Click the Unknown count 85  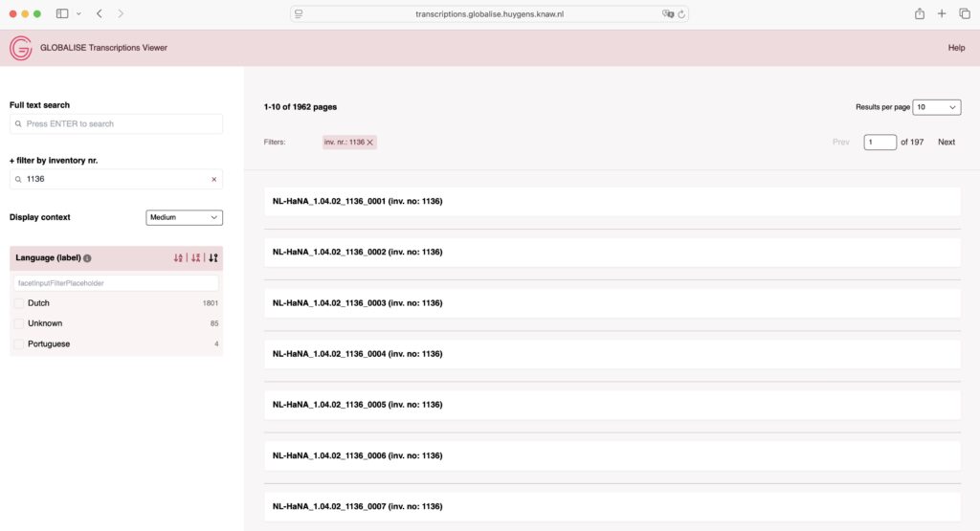tap(214, 323)
